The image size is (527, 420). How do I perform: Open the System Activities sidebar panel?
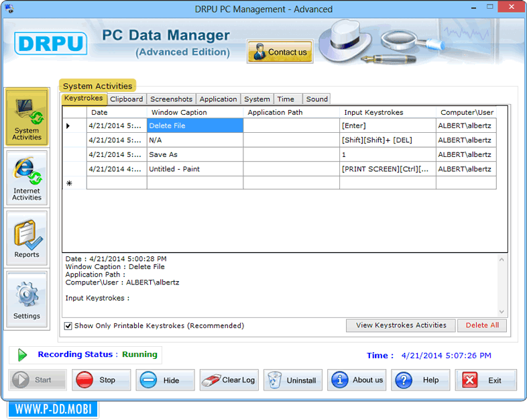pyautogui.click(x=27, y=117)
